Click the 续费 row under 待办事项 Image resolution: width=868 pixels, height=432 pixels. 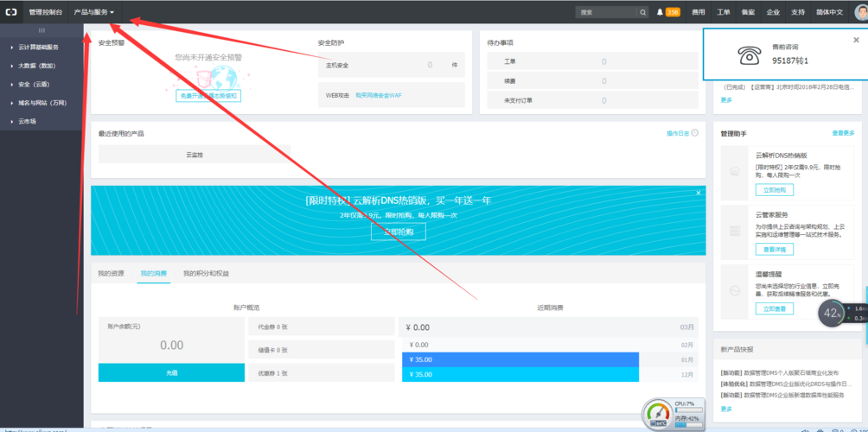(592, 80)
